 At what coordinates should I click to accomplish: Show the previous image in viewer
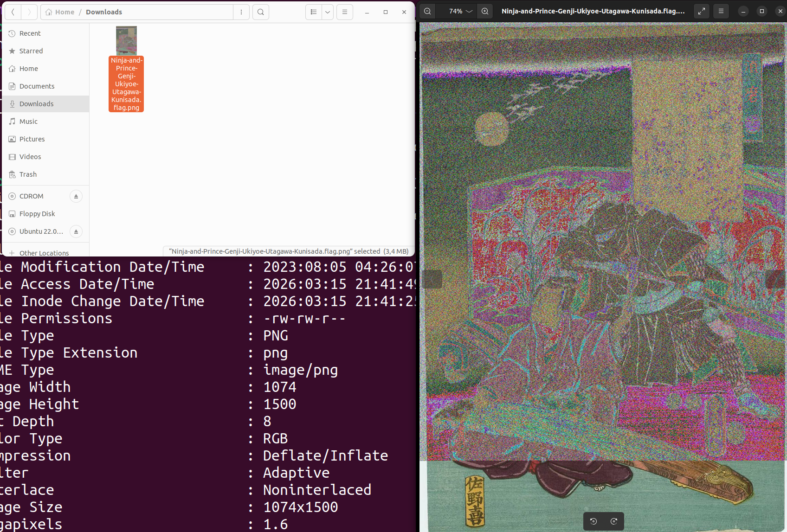[x=432, y=279]
